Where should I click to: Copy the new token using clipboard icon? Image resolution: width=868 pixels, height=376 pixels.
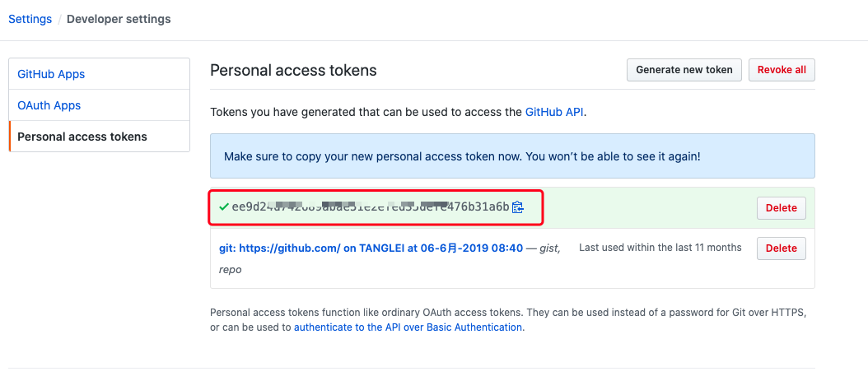[x=518, y=207]
